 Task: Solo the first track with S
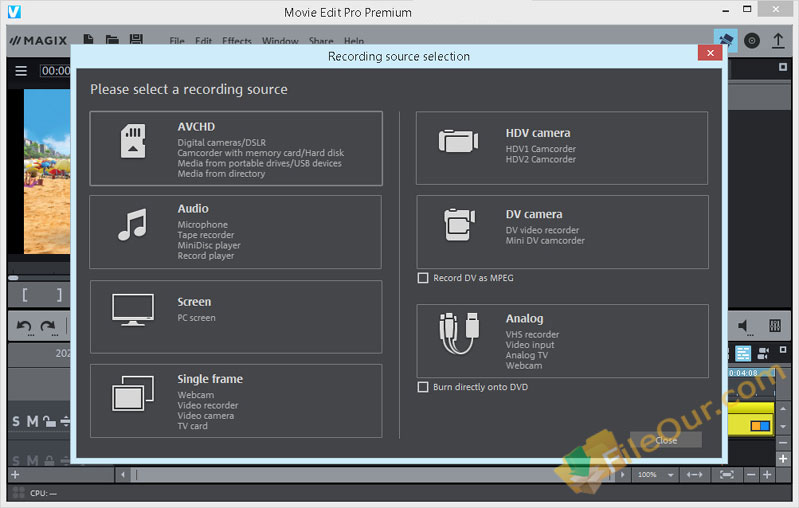tap(16, 421)
